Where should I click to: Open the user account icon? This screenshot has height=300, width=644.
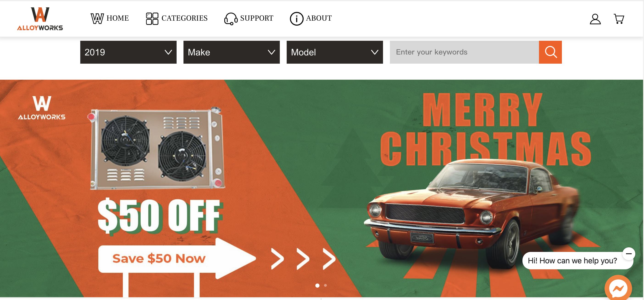tap(595, 19)
